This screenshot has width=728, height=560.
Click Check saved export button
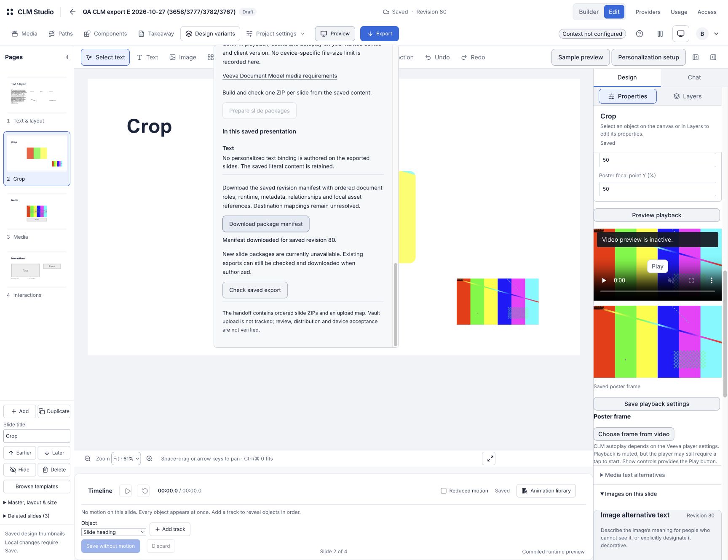pyautogui.click(x=255, y=290)
